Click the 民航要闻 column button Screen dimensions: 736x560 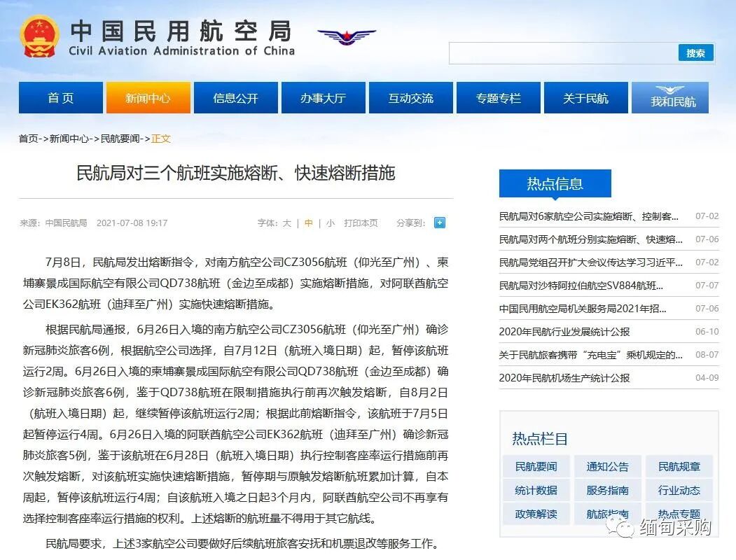[x=536, y=466]
